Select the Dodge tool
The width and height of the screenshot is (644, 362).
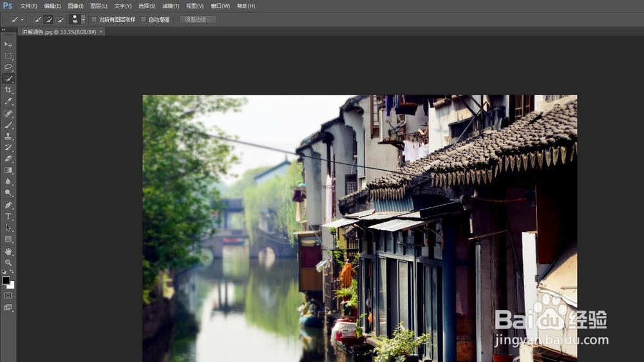point(8,193)
